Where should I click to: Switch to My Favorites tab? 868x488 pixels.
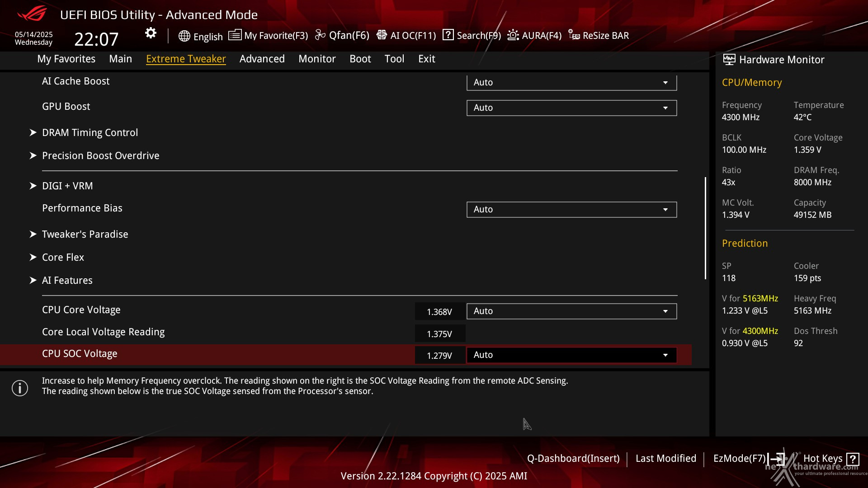(66, 59)
